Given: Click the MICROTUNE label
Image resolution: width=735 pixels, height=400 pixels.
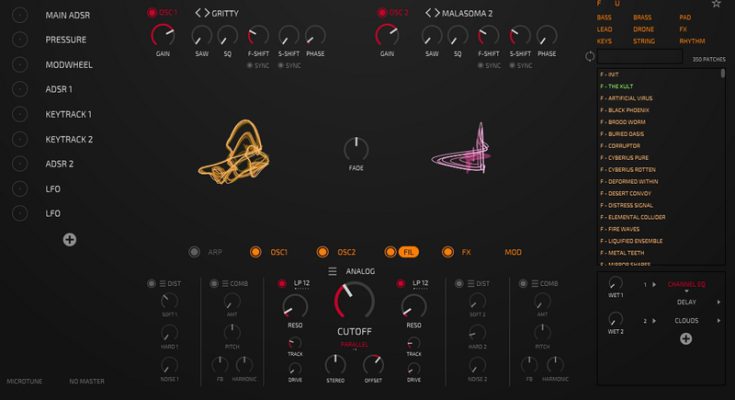Looking at the screenshot, I should (24, 381).
